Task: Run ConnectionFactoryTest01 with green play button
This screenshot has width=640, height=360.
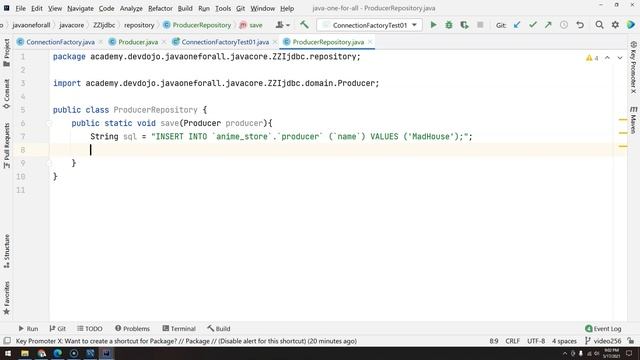Action: (x=433, y=25)
